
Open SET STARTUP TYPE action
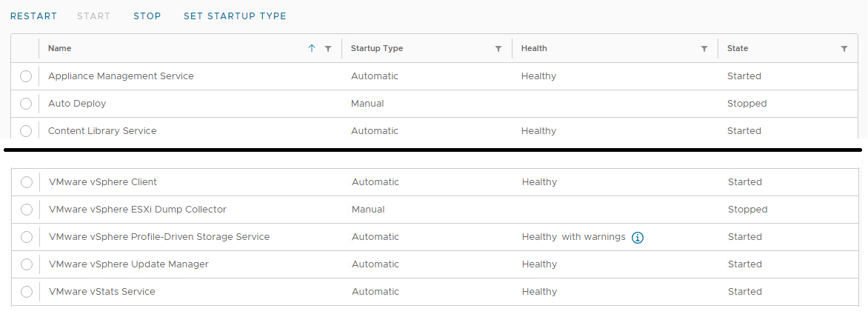pos(235,16)
